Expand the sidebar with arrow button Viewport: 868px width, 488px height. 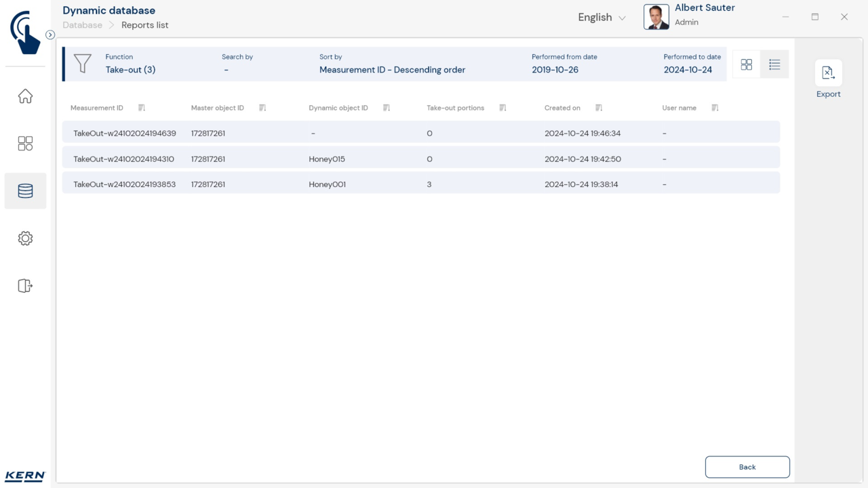[x=50, y=35]
